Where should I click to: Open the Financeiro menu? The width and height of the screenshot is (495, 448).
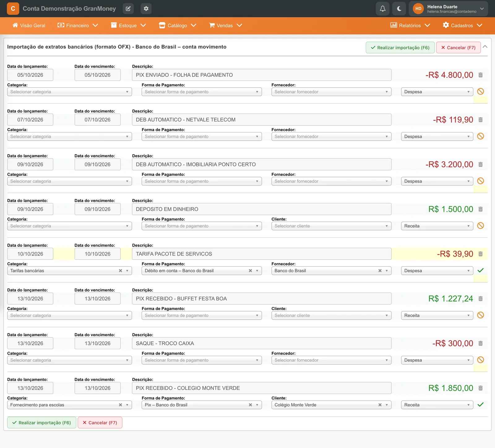pyautogui.click(x=78, y=25)
